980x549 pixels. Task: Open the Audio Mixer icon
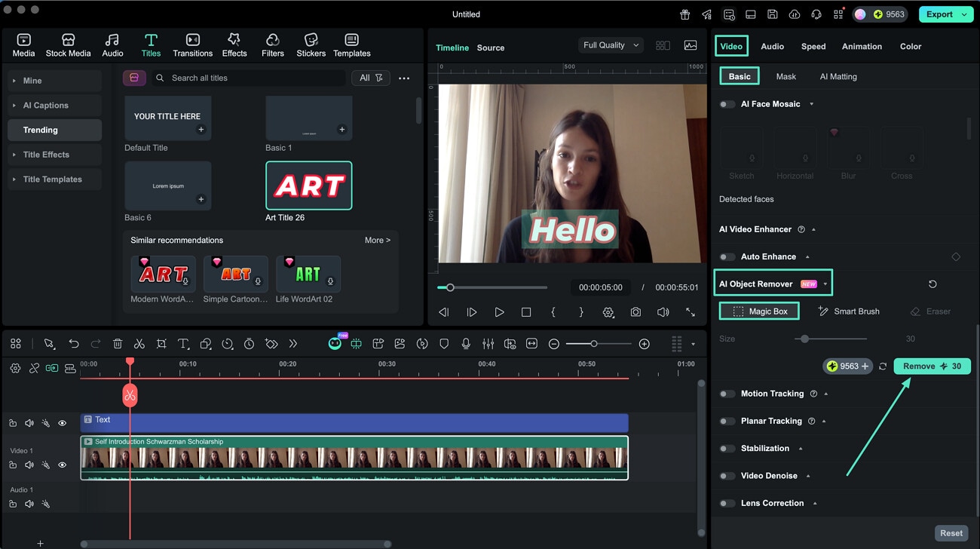[488, 343]
